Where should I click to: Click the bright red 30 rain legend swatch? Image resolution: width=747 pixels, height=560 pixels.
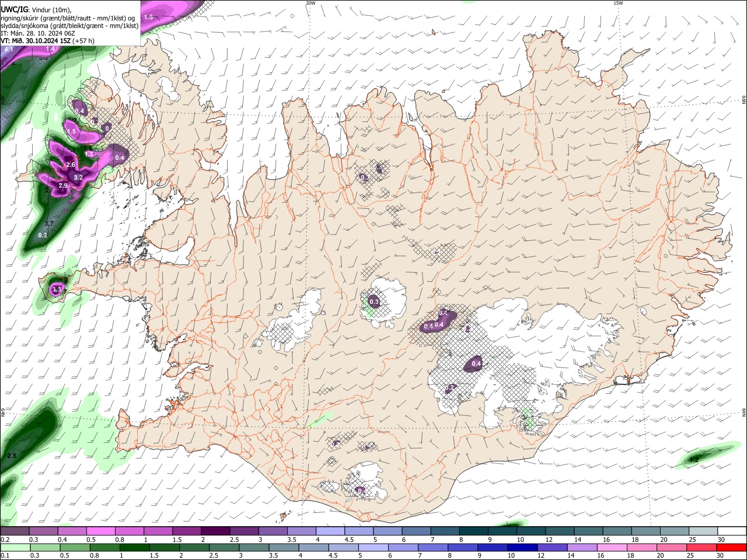(731, 548)
